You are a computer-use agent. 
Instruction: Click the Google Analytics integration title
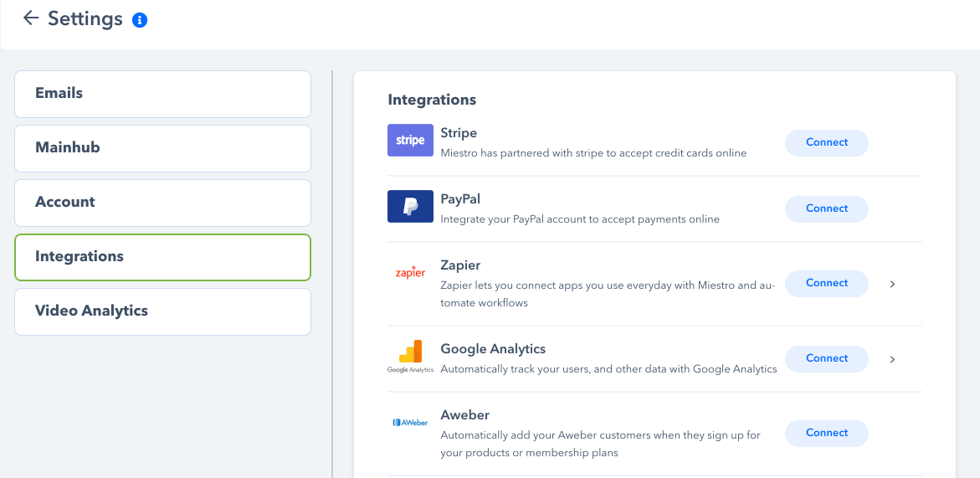[x=493, y=348]
